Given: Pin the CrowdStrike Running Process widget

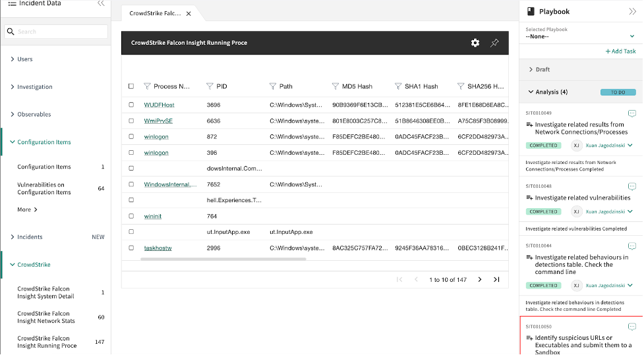Looking at the screenshot, I should pos(494,43).
